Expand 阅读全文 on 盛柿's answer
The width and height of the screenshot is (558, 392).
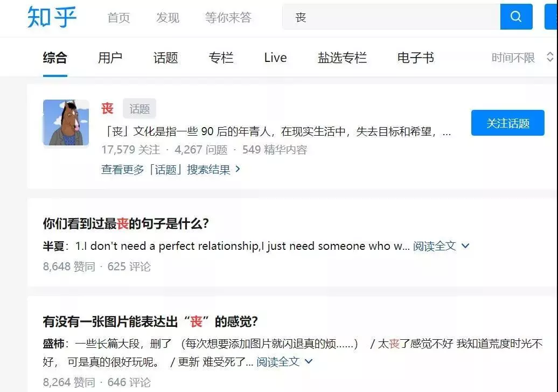tap(284, 362)
